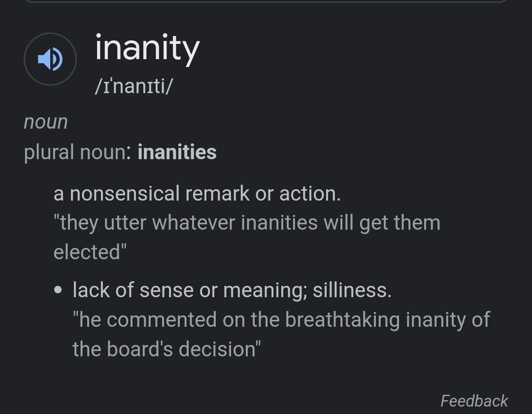Viewport: 532px width, 414px height.
Task: Click the 'plural noun:' label
Action: (x=77, y=152)
